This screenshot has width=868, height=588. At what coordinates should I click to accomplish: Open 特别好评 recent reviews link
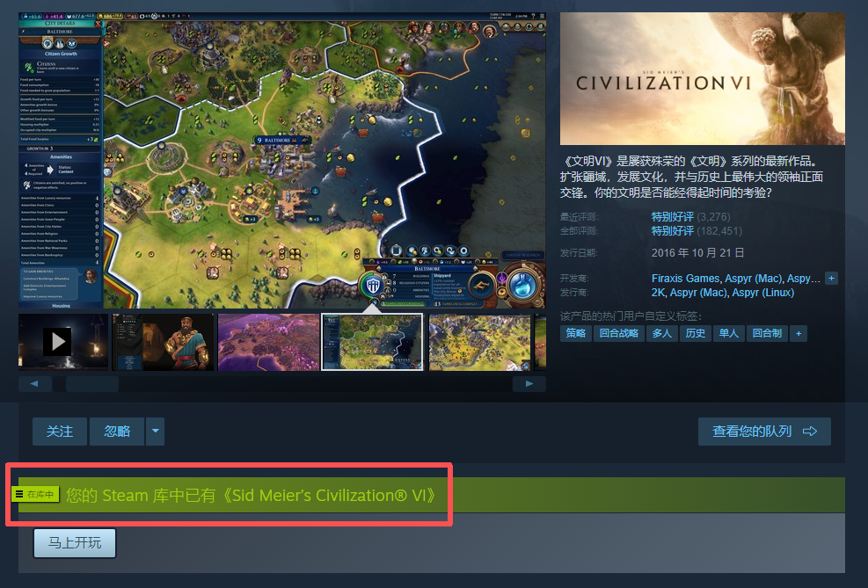click(672, 217)
